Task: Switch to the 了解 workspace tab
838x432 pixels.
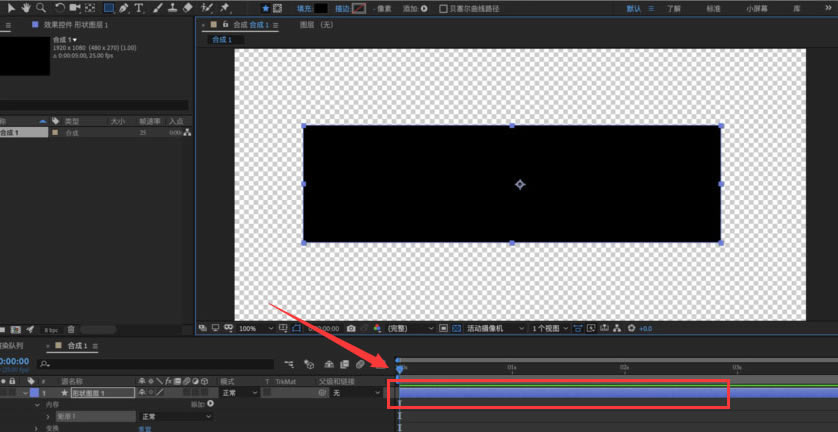Action: [x=673, y=9]
